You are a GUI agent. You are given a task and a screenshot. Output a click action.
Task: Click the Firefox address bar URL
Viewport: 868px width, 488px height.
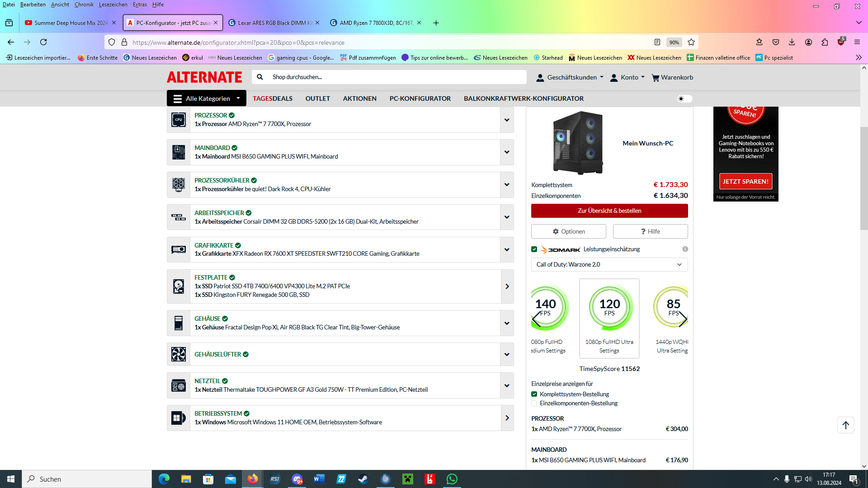[x=238, y=42]
